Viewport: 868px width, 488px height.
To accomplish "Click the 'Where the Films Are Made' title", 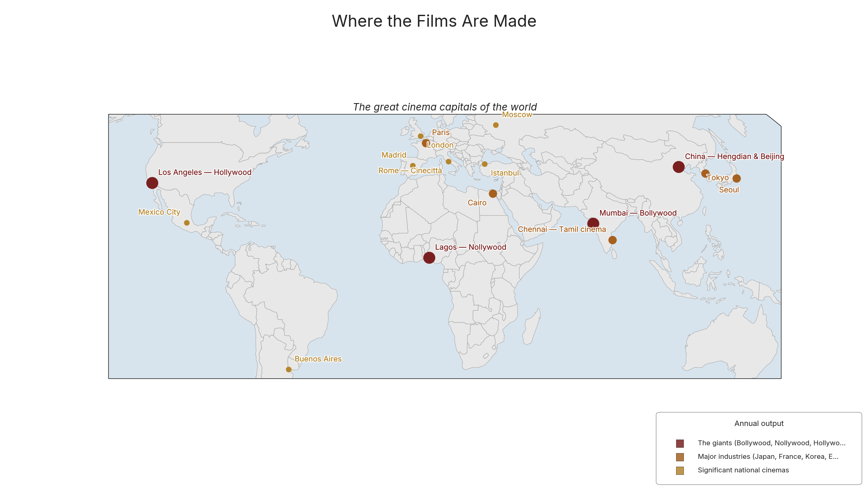I will [x=434, y=21].
